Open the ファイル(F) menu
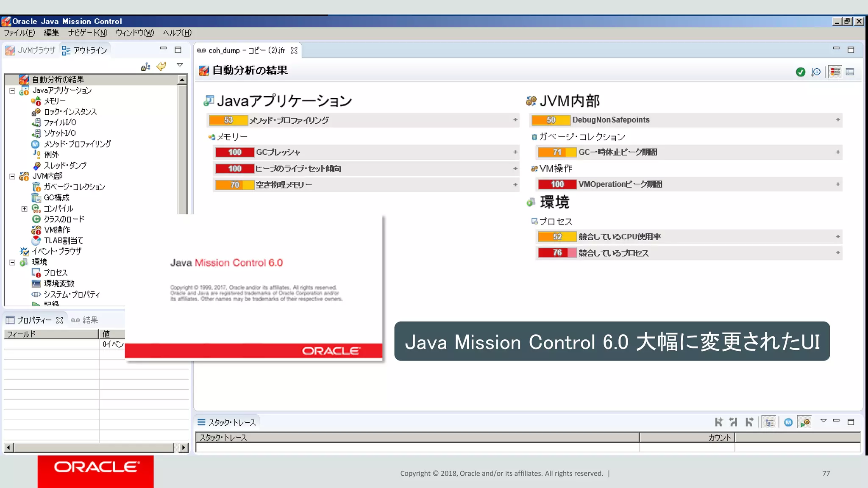This screenshot has width=868, height=488. (x=19, y=33)
